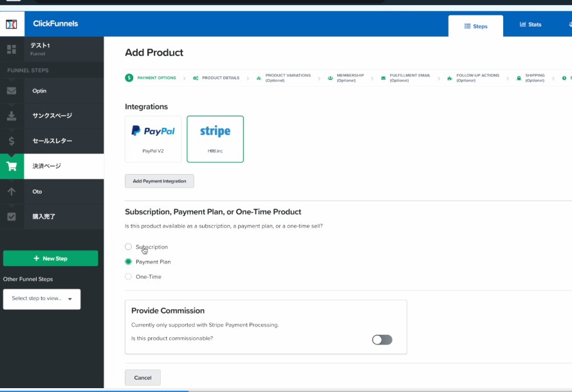Open the Oto funnel step
This screenshot has height=392, width=572.
point(52,192)
